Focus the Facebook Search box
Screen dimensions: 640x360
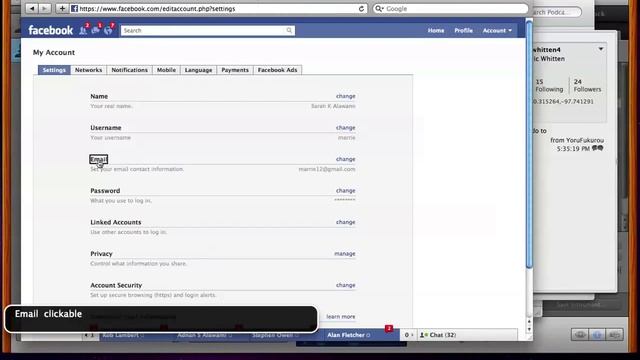click(207, 30)
